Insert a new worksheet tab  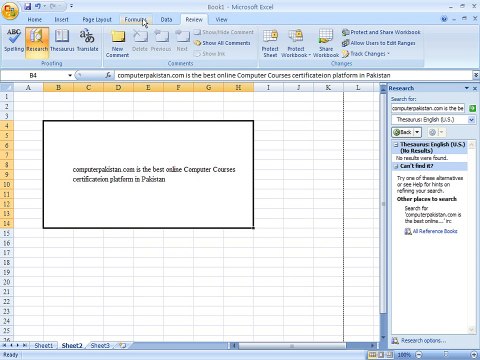pyautogui.click(x=123, y=345)
